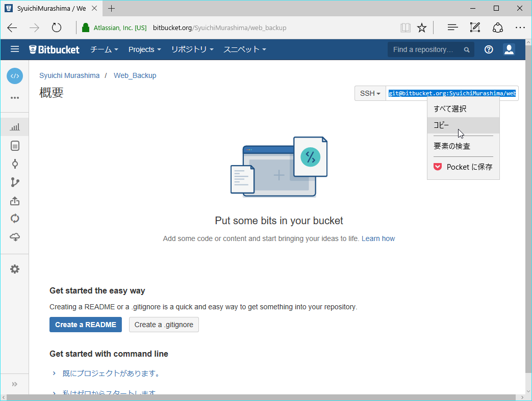Click 'Get started the easy way' heading
The width and height of the screenshot is (532, 401).
[97, 291]
